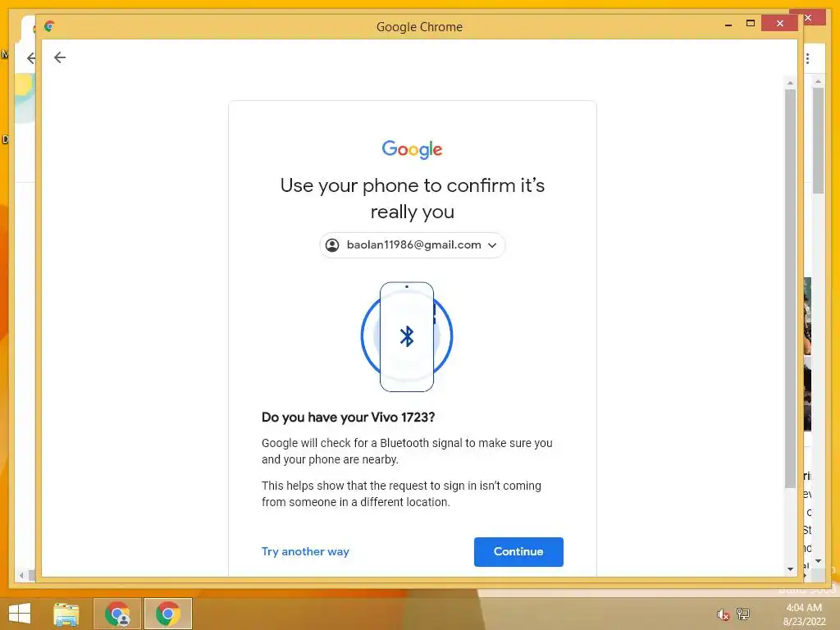Open the Windows Start menu
Screen dimensions: 840x630
pyautogui.click(x=20, y=614)
